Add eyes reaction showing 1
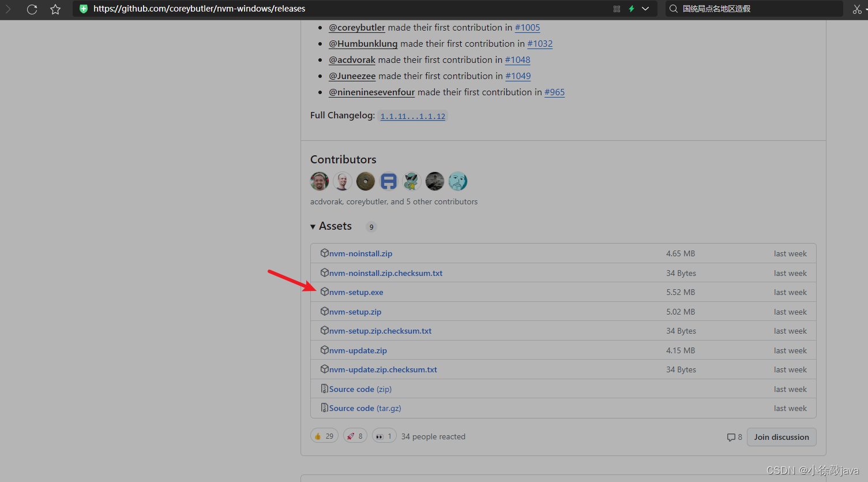Screen dimensions: 868x482 pos(384,436)
